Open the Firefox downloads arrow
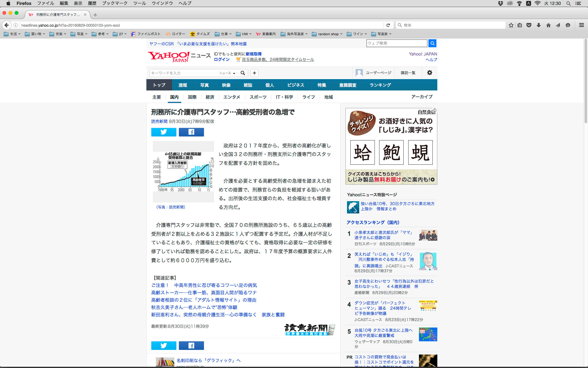This screenshot has height=368, width=588. tap(539, 25)
